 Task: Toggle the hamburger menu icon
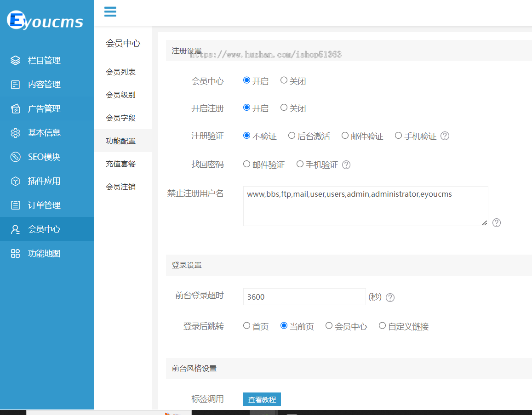(110, 11)
